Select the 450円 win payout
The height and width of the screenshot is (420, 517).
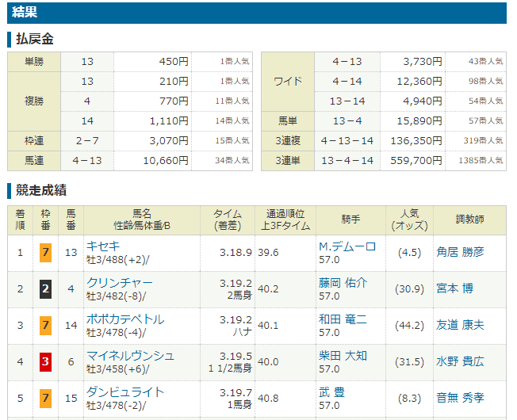pyautogui.click(x=174, y=62)
